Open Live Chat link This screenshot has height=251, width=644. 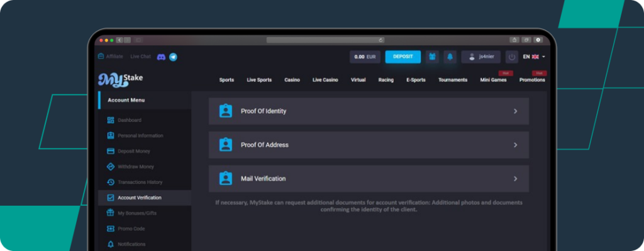140,56
